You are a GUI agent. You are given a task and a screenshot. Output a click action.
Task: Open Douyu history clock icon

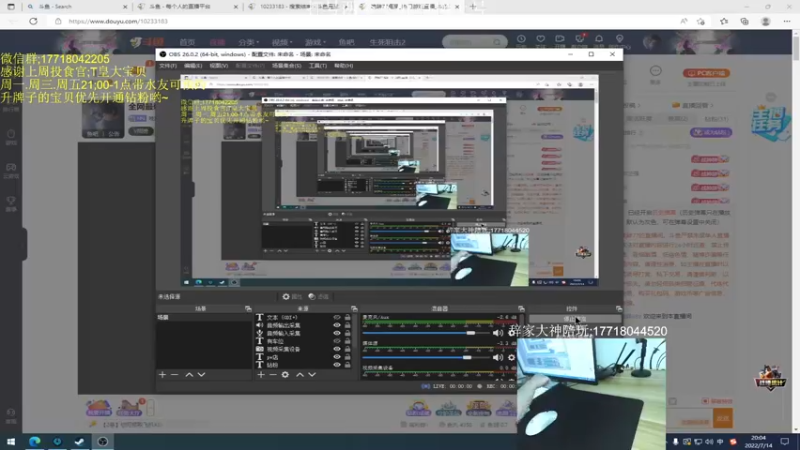[x=521, y=39]
